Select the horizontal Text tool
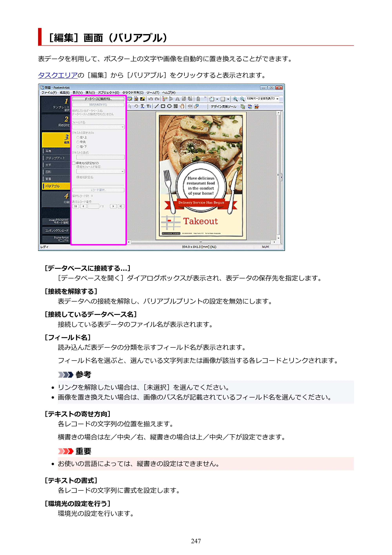Image resolution: width=392 pixels, height=555 pixels. 142,106
